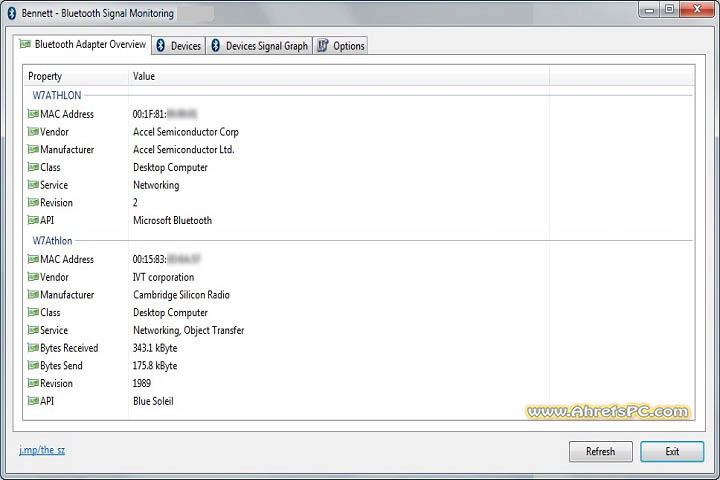Click icon beside Bytes Send row

click(x=33, y=366)
